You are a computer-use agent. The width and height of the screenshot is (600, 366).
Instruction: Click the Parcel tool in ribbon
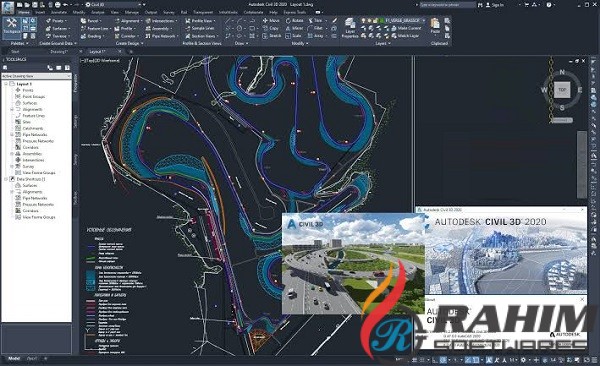(x=91, y=21)
